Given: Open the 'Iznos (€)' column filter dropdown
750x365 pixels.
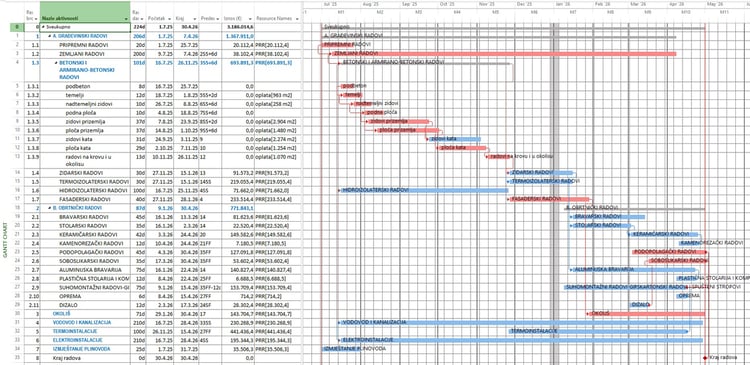Looking at the screenshot, I should click(250, 19).
